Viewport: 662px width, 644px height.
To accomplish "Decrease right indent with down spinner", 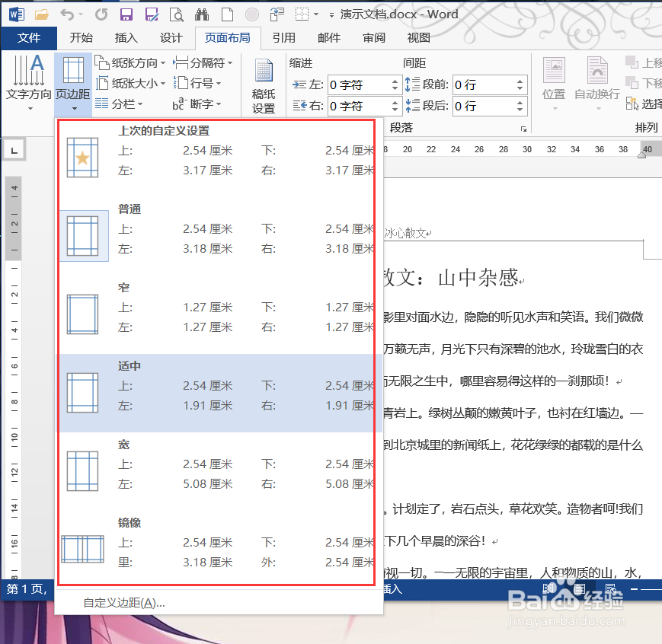I will pyautogui.click(x=395, y=110).
